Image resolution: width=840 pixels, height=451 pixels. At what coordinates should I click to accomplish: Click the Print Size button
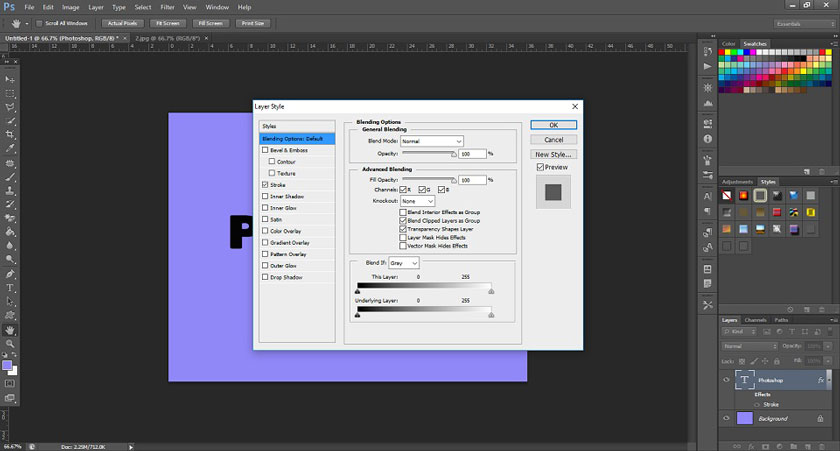pyautogui.click(x=252, y=23)
